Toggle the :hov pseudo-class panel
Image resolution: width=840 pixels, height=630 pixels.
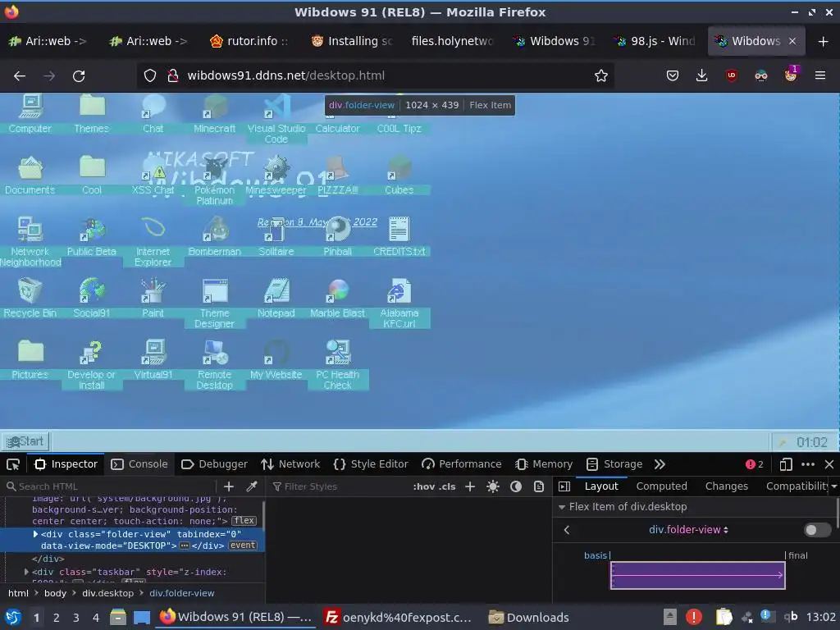pos(422,486)
